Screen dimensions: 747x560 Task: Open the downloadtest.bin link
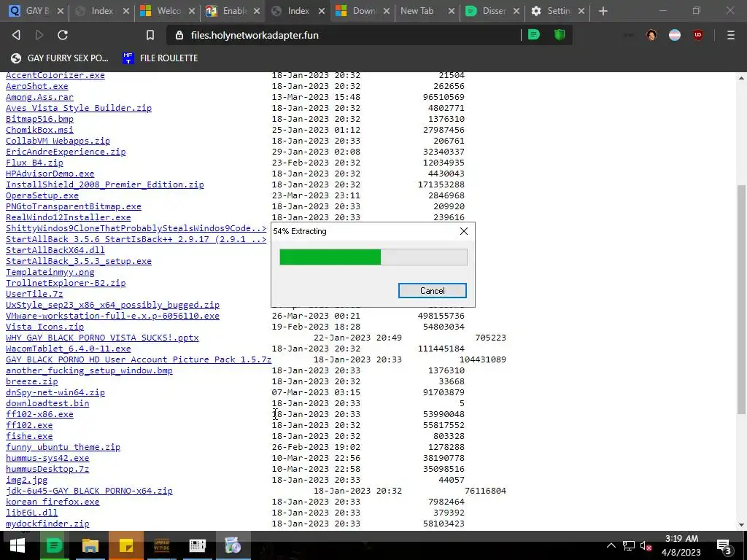[x=47, y=404]
